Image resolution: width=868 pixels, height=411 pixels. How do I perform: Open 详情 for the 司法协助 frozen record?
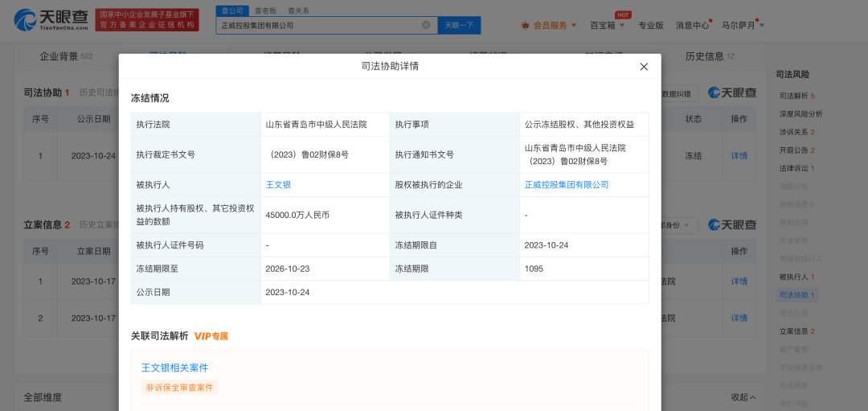(739, 156)
